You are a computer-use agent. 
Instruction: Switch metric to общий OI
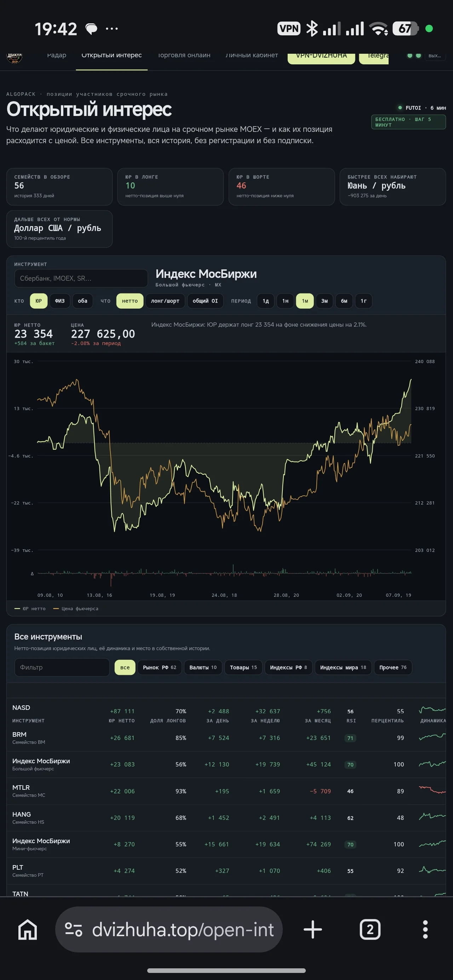pos(205,301)
